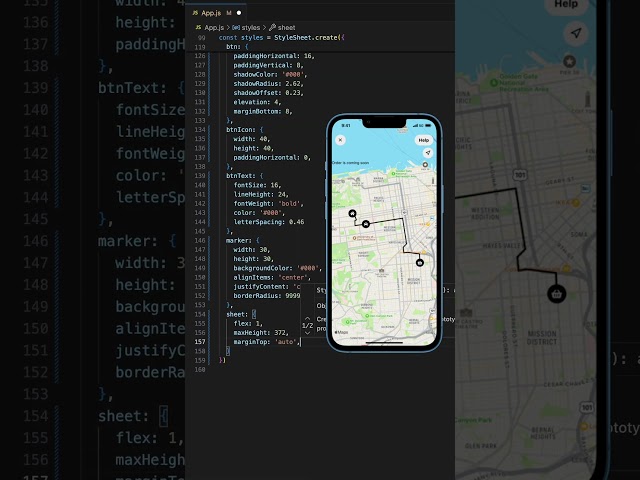Click the Apple Maps logo in the phone simulator

(341, 332)
